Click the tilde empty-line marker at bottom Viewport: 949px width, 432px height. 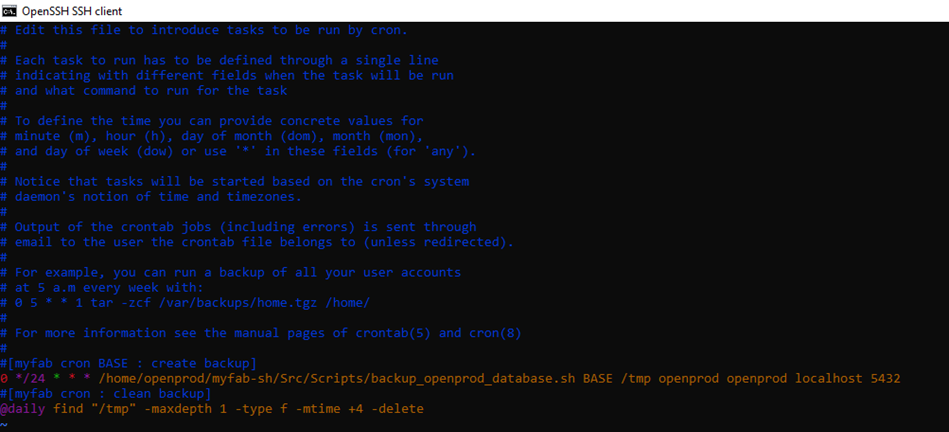point(4,425)
